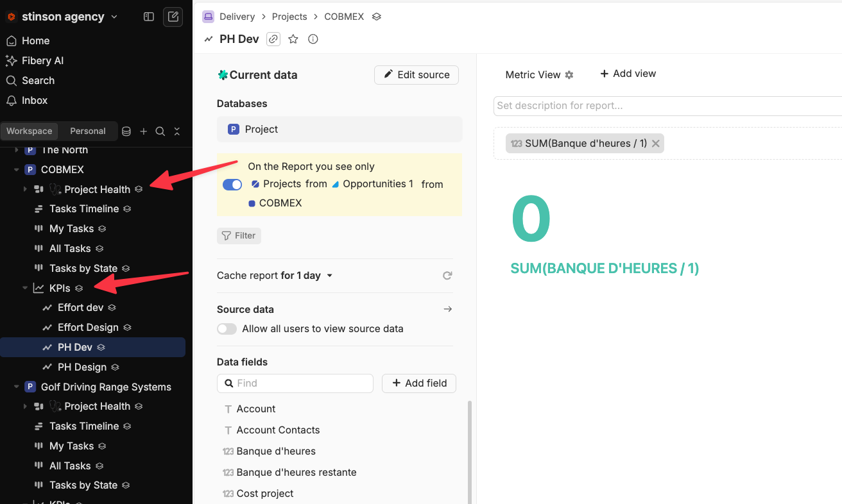Image resolution: width=842 pixels, height=504 pixels.
Task: Collapse all sidebar tree items icon
Action: [177, 131]
